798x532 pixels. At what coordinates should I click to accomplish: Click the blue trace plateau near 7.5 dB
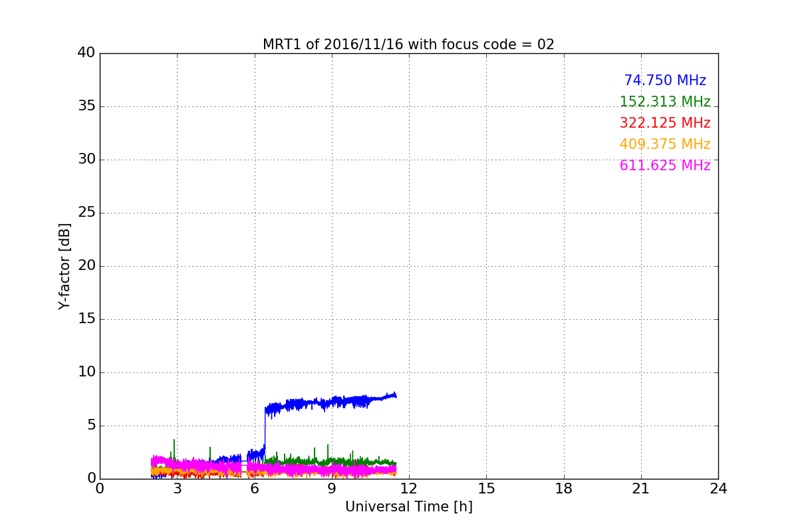pyautogui.click(x=332, y=402)
